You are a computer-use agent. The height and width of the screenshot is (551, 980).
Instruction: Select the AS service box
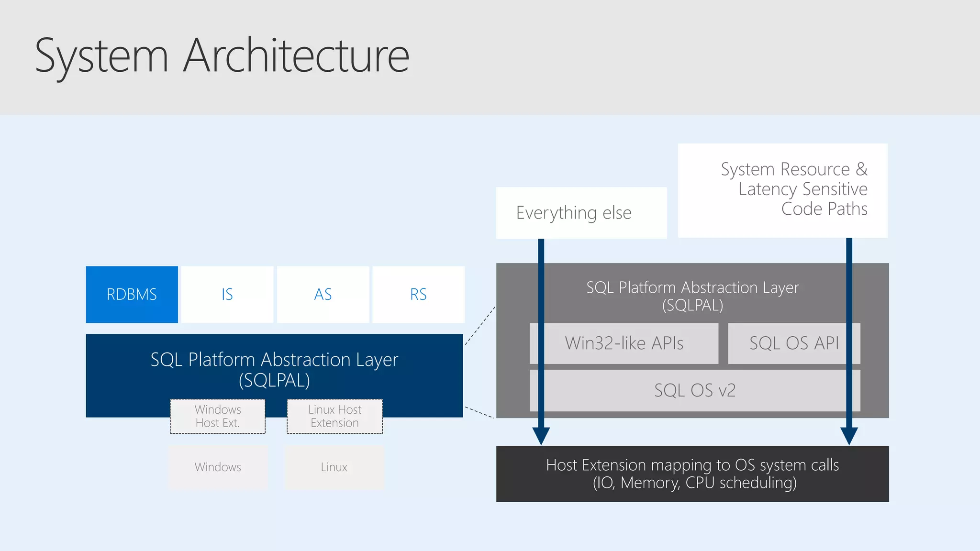pyautogui.click(x=323, y=294)
